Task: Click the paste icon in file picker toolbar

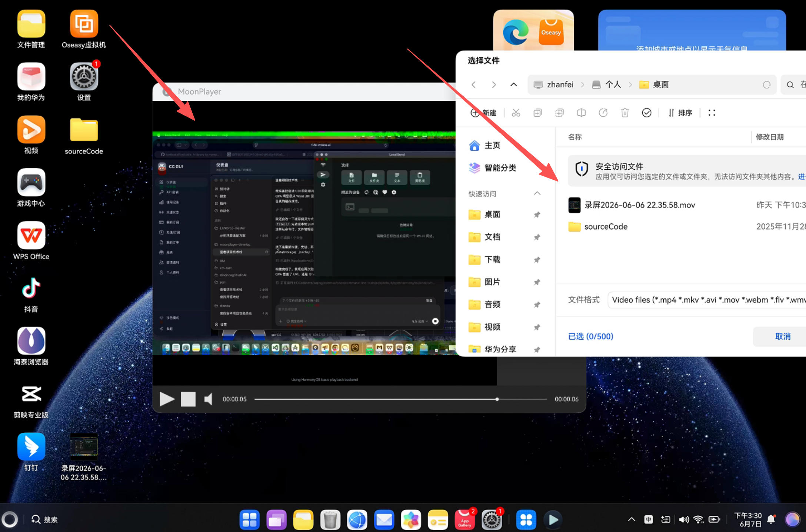Action: point(559,113)
